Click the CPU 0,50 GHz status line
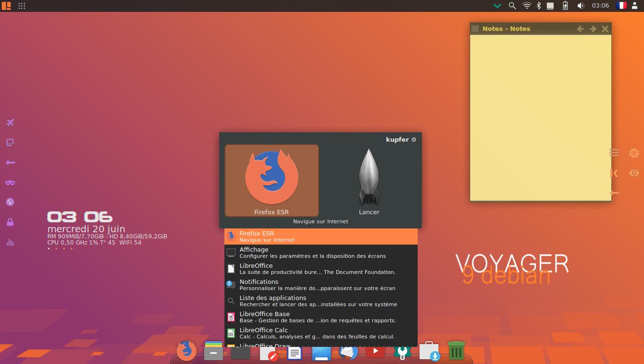Image resolution: width=644 pixels, height=364 pixels. click(94, 242)
